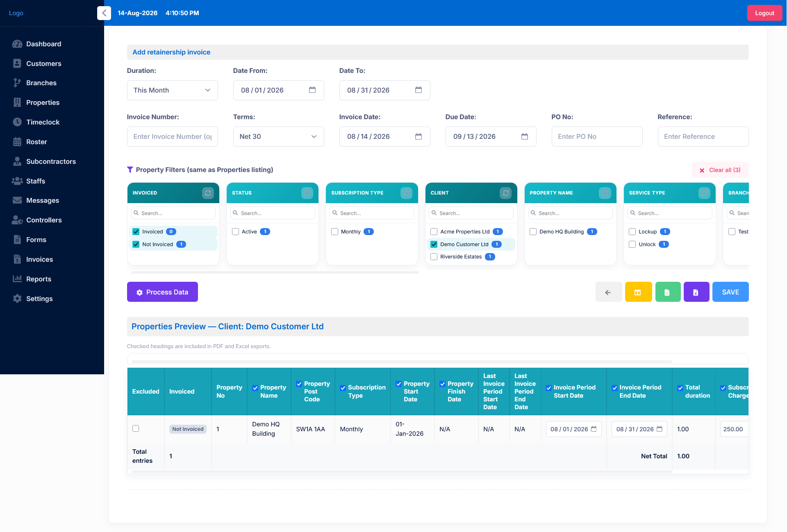
Task: Check the Lockup service type checkbox
Action: tap(632, 232)
